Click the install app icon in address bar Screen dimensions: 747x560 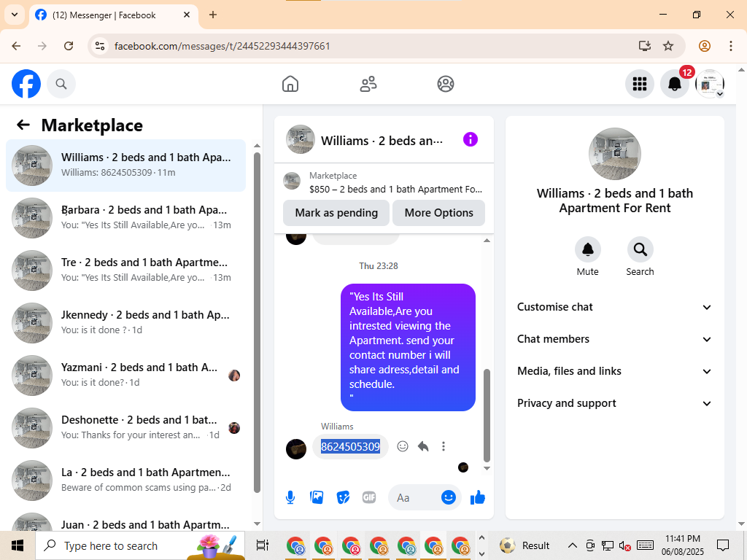click(x=645, y=46)
